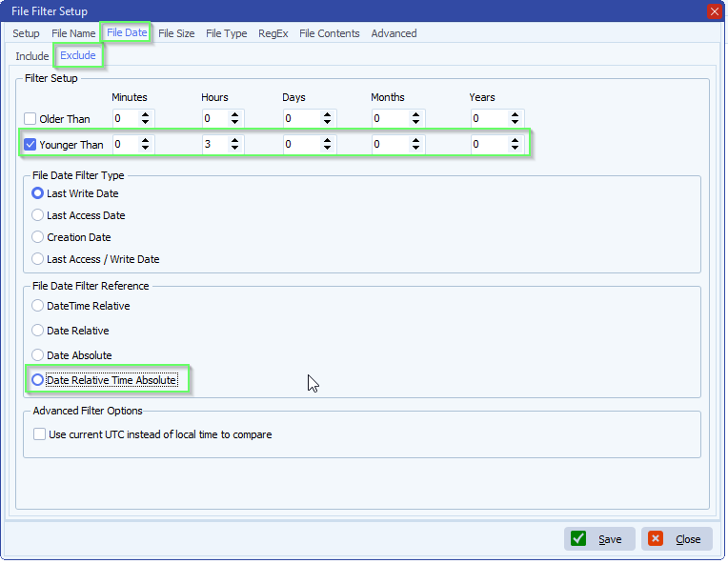Decrease Older Than days with down arrow

(x=328, y=122)
